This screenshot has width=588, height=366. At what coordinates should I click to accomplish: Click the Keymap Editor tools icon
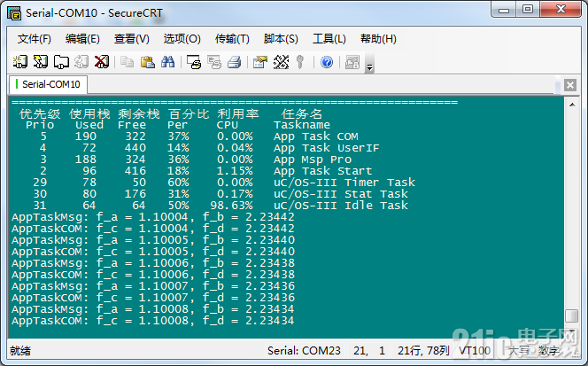281,62
